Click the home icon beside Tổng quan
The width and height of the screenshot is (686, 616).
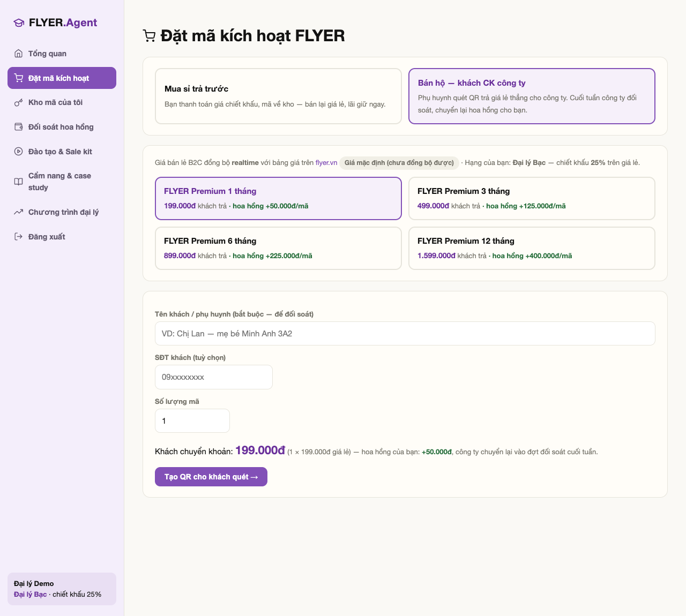click(x=18, y=54)
